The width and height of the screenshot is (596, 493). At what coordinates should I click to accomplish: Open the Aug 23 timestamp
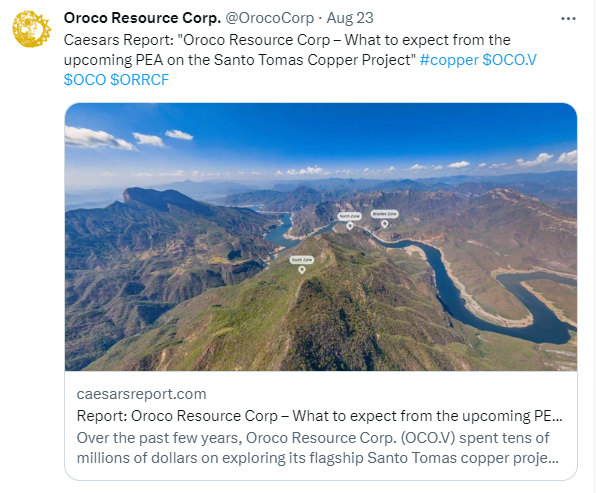(x=350, y=18)
